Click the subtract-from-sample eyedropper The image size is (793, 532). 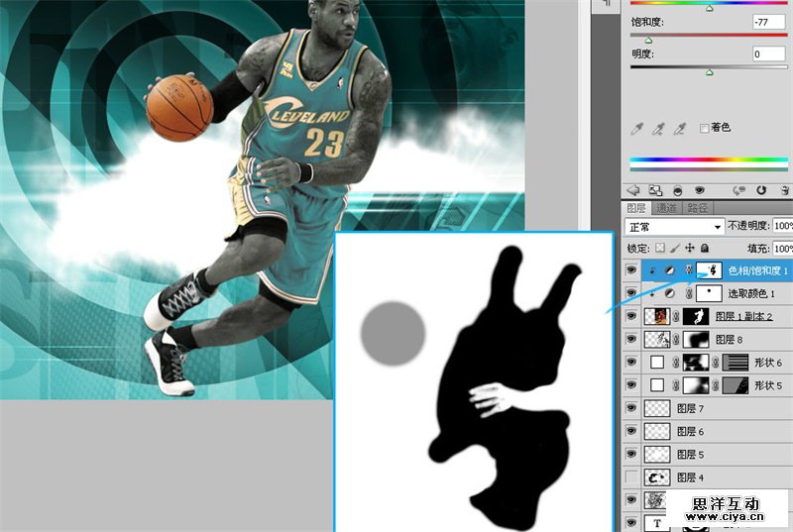coord(680,129)
